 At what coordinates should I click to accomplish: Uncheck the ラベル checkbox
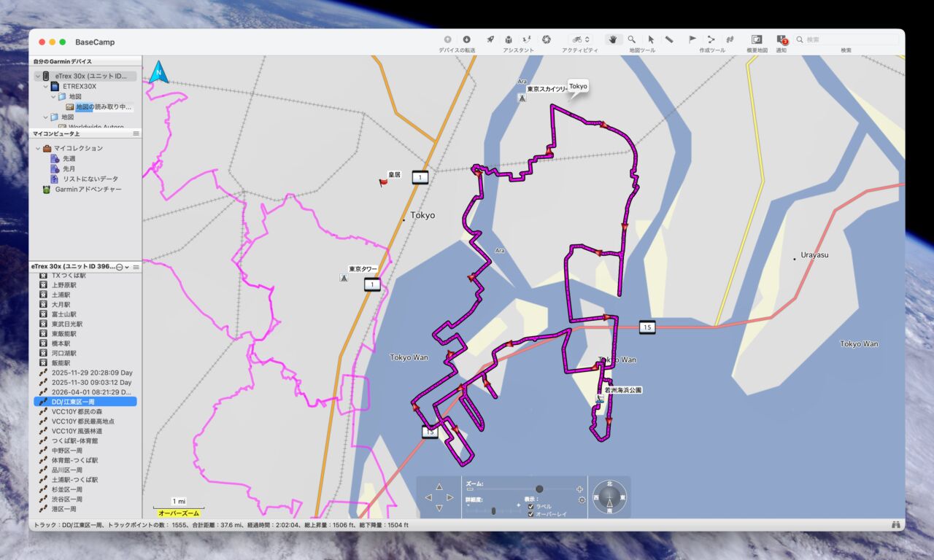point(530,506)
